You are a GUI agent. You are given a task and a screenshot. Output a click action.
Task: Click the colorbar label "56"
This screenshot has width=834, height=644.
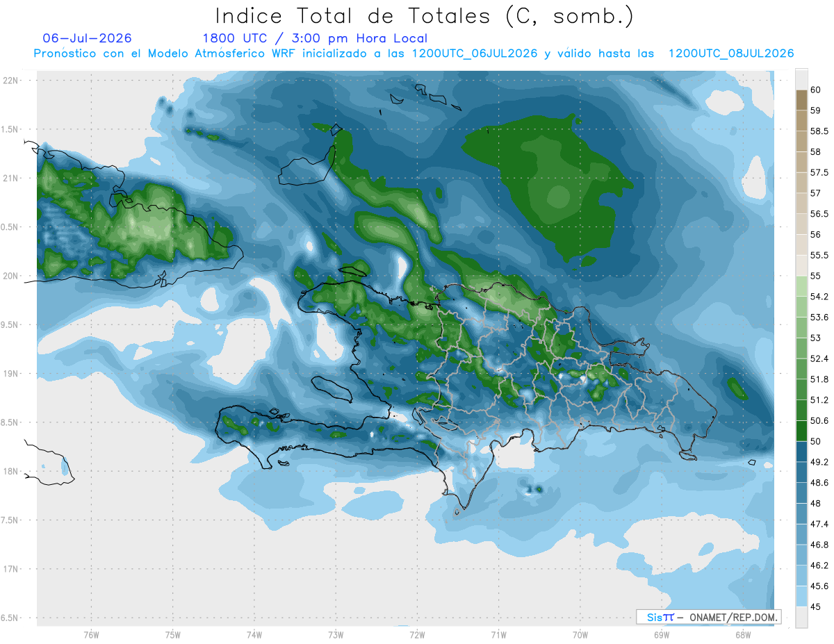coord(815,235)
